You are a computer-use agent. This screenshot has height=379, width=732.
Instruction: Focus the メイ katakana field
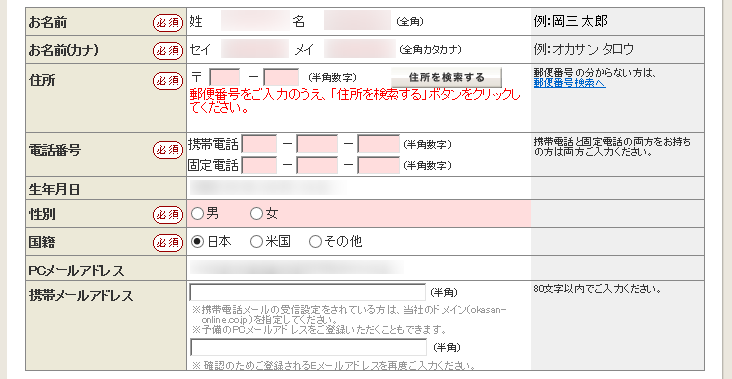point(359,49)
